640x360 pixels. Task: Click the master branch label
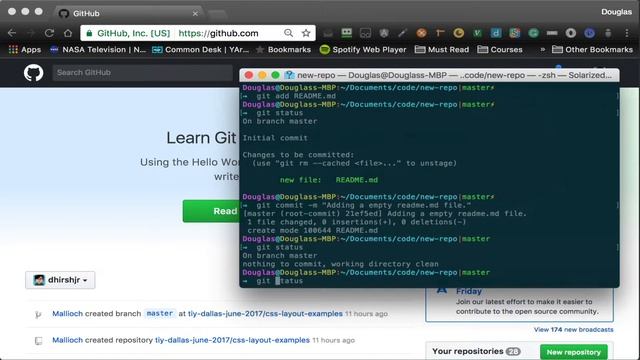click(160, 313)
